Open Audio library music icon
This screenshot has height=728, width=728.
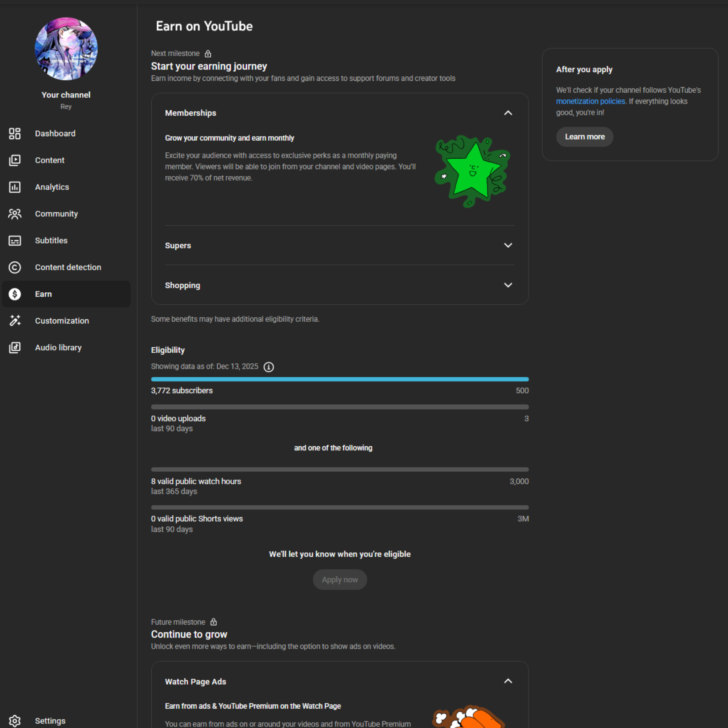point(15,347)
